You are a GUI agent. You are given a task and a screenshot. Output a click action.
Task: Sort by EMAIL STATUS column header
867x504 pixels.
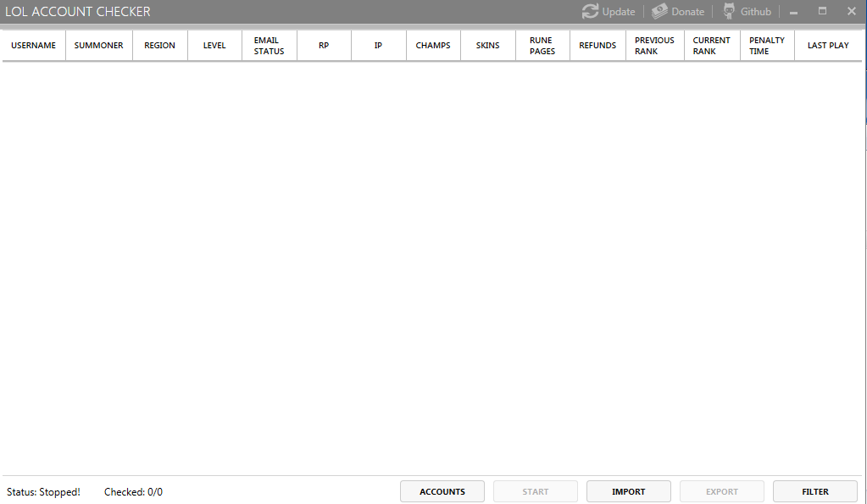click(x=270, y=45)
